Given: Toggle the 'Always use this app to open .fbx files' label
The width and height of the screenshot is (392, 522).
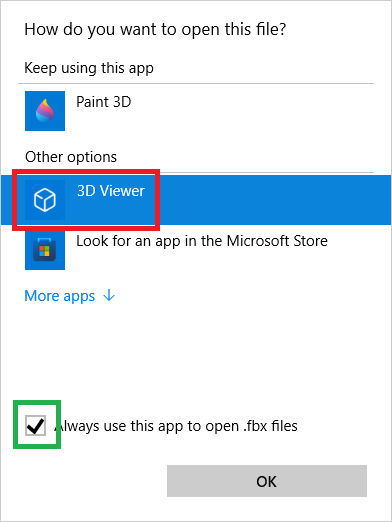Looking at the screenshot, I should tap(176, 426).
